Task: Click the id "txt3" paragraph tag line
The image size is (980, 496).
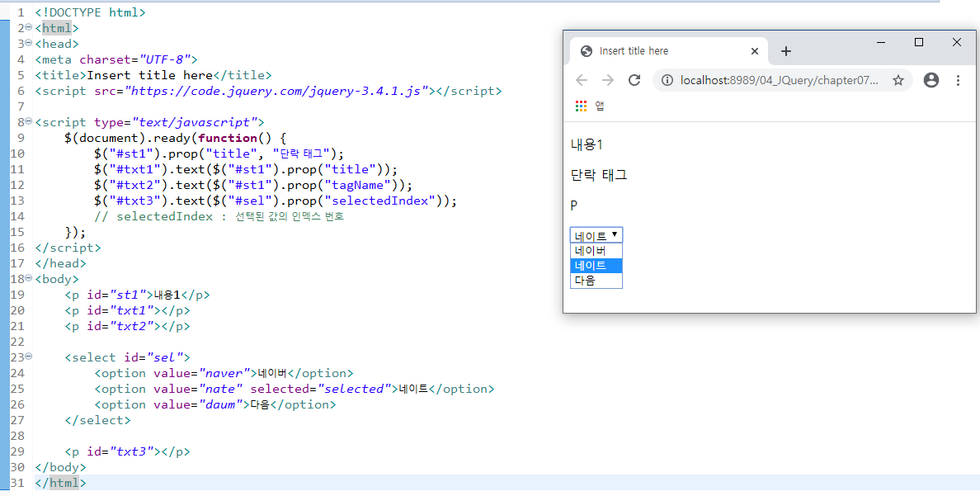Action: click(128, 451)
